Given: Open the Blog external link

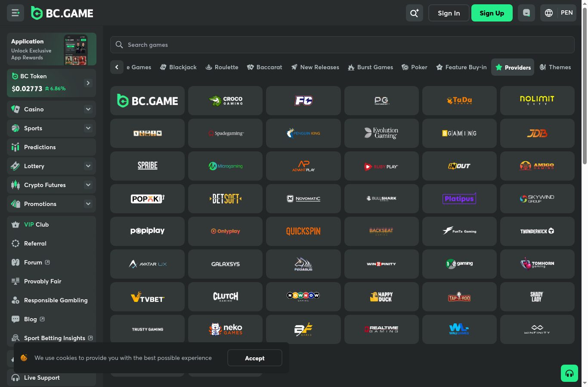Looking at the screenshot, I should pyautogui.click(x=51, y=319).
